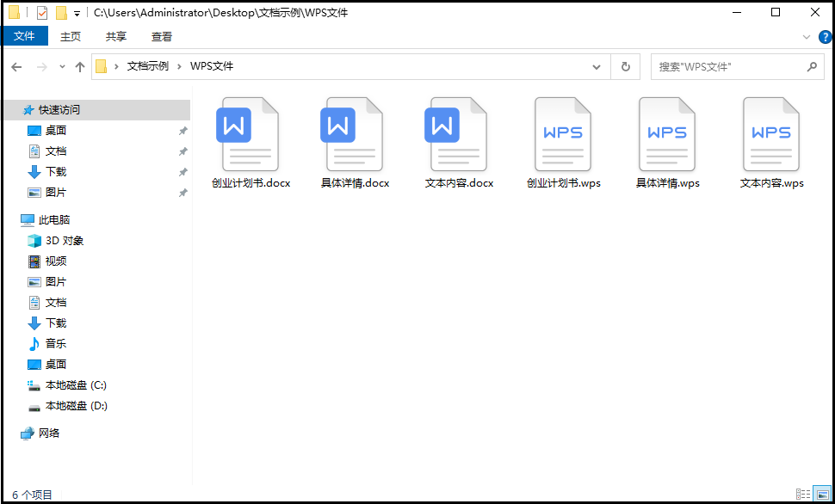Expand the address bar history dropdown
This screenshot has width=835, height=504.
(597, 66)
